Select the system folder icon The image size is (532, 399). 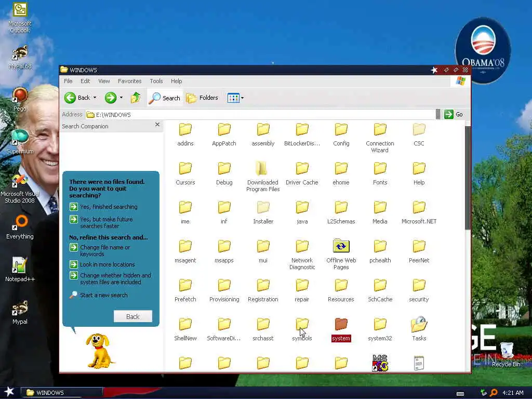coord(341,324)
